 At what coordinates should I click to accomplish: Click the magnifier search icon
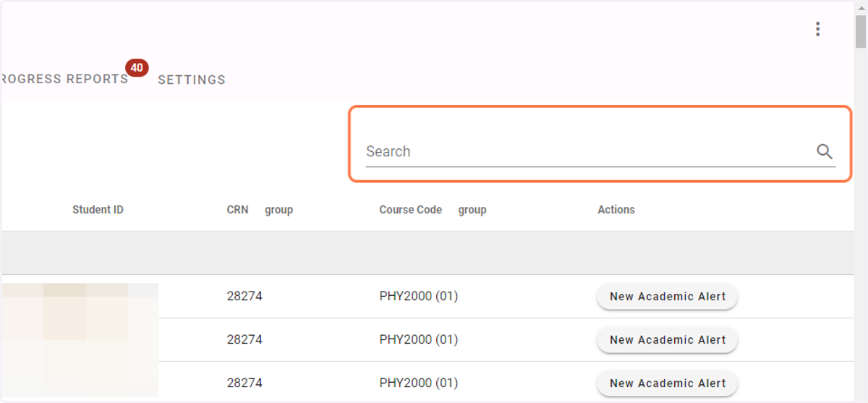pyautogui.click(x=825, y=151)
